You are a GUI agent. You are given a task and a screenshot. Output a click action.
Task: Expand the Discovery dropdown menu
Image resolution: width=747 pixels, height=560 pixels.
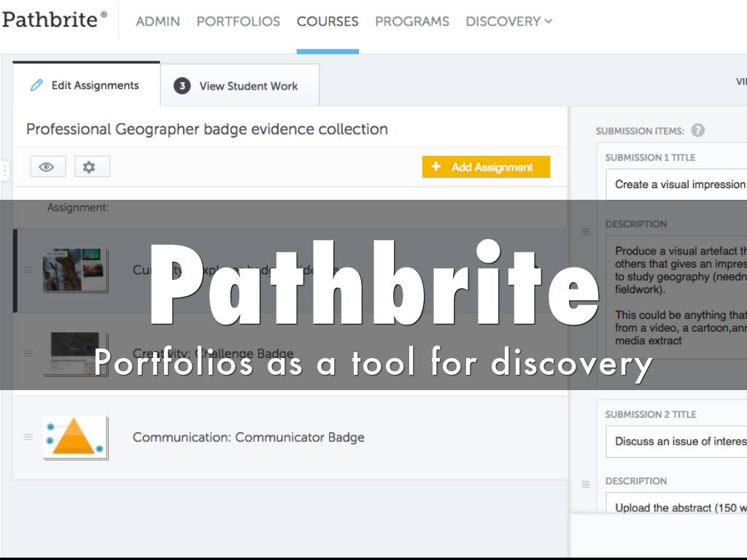tap(508, 22)
